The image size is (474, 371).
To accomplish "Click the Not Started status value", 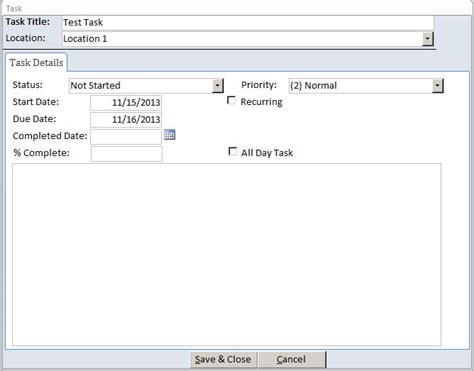I will 95,86.
